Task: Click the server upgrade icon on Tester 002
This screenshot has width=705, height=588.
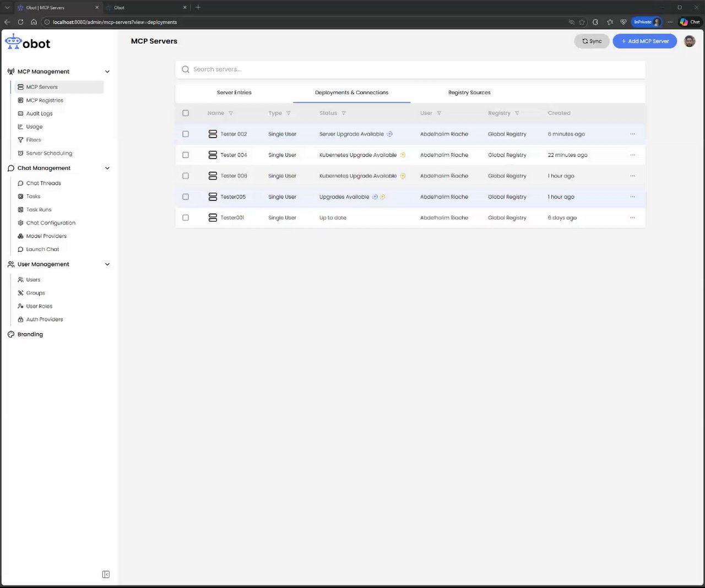Action: 389,134
